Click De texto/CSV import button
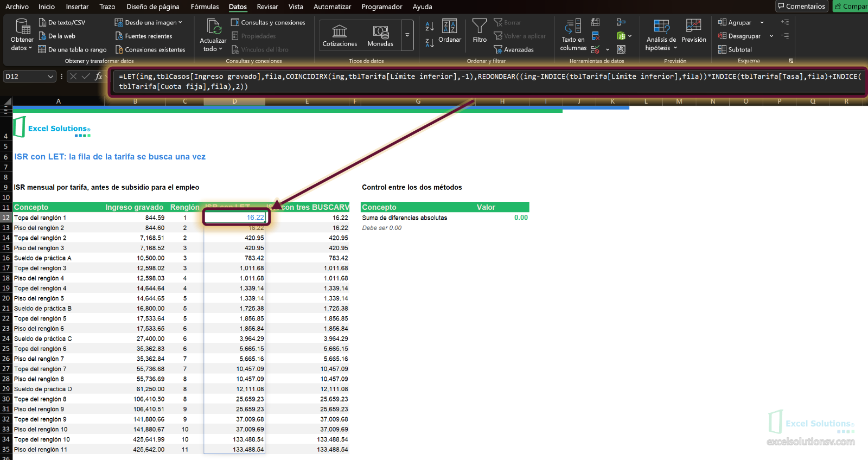868x460 pixels. [x=62, y=22]
